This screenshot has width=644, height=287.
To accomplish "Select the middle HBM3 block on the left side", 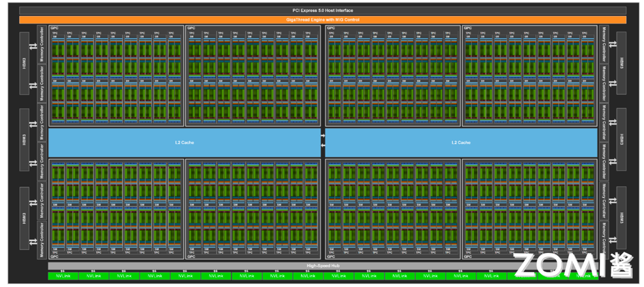I will click(24, 140).
